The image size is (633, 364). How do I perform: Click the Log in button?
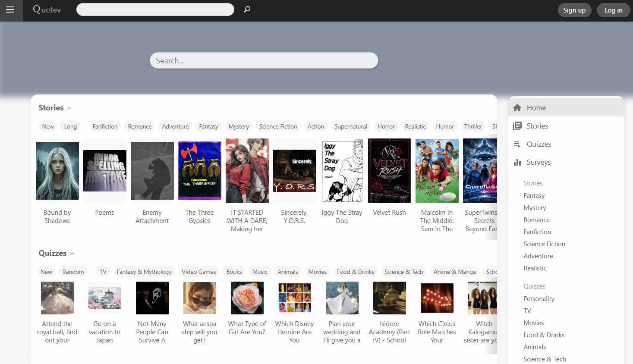(613, 10)
